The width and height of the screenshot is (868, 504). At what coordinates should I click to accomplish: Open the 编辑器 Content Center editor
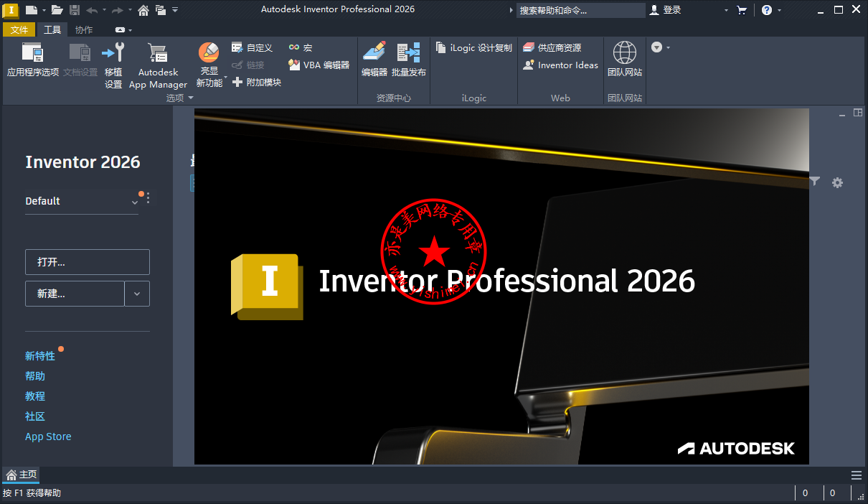[374, 59]
